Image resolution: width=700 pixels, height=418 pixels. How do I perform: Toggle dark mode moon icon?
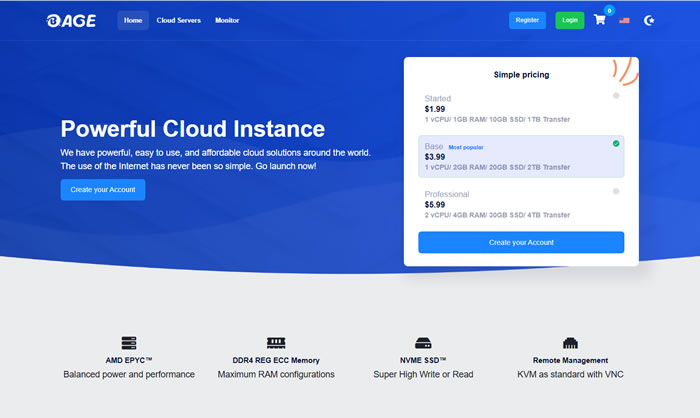pyautogui.click(x=650, y=20)
